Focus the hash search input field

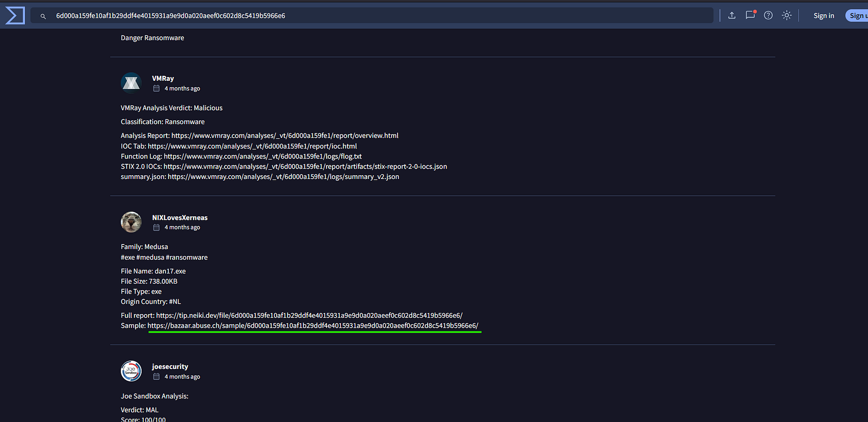point(372,16)
